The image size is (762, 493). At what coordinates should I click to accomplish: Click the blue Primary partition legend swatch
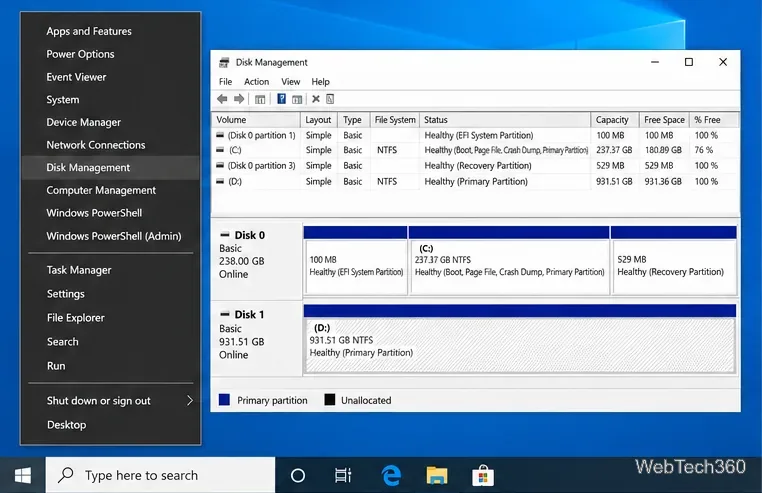coord(224,400)
